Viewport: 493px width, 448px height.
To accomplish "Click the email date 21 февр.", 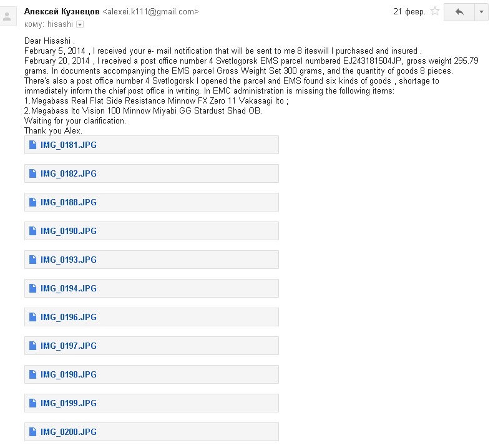I will point(409,12).
